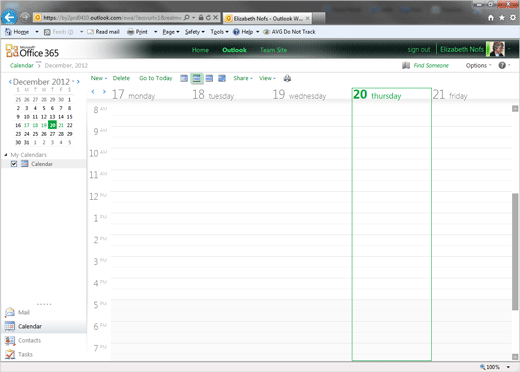Open Favorites star icon

[502, 18]
